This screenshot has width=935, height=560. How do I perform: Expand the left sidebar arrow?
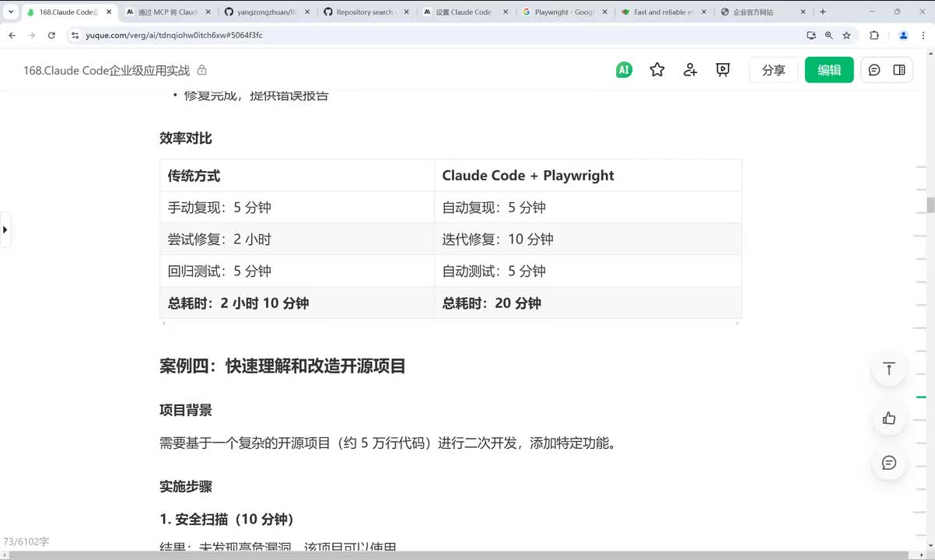[5, 229]
